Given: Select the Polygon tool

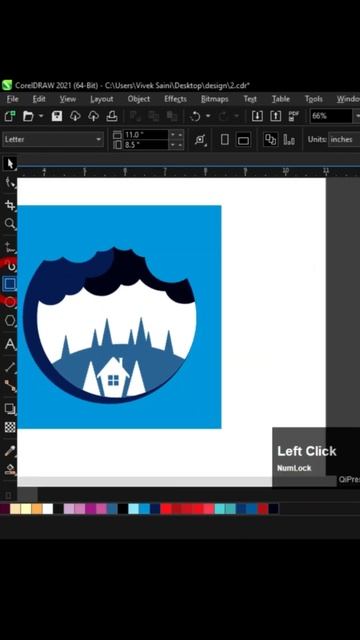Looking at the screenshot, I should pyautogui.click(x=10, y=321).
